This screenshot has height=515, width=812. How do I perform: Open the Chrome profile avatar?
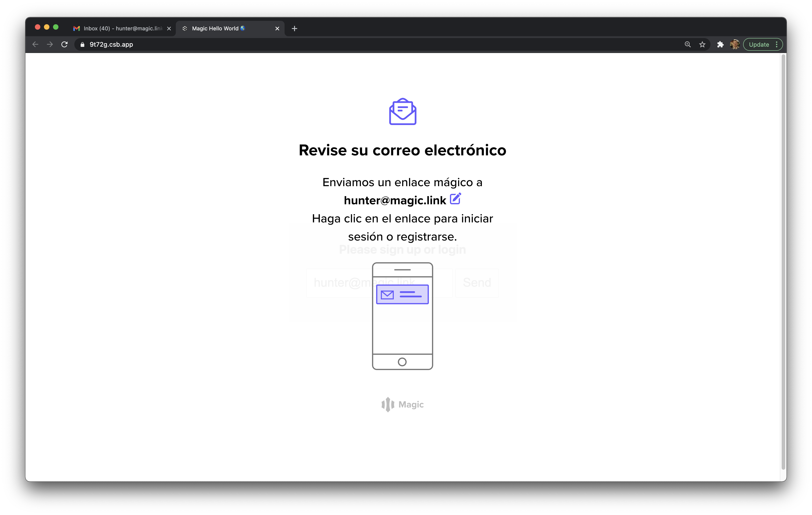(x=735, y=44)
